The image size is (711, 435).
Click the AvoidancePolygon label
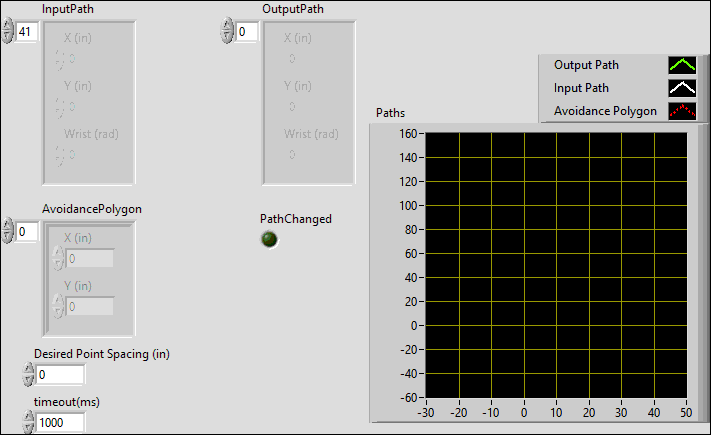pyautogui.click(x=92, y=209)
